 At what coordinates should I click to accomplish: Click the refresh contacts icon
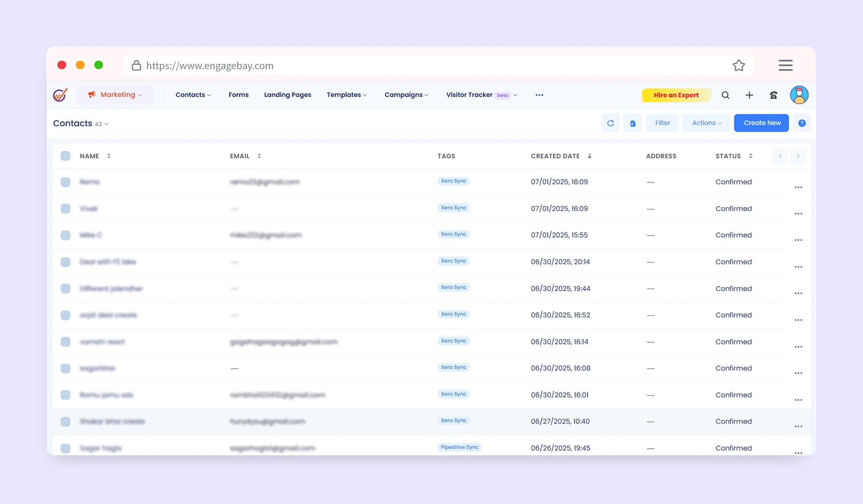[x=610, y=123]
